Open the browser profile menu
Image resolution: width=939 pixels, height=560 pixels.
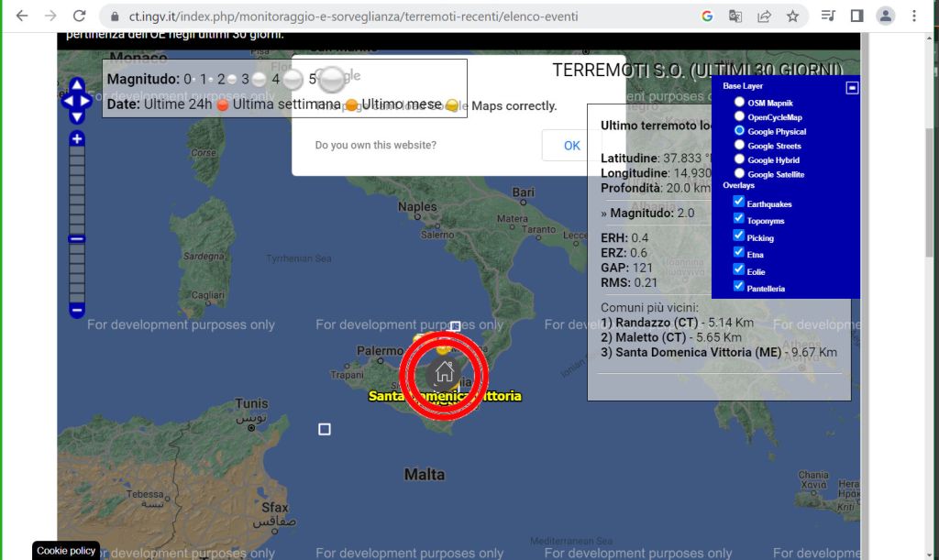point(885,16)
